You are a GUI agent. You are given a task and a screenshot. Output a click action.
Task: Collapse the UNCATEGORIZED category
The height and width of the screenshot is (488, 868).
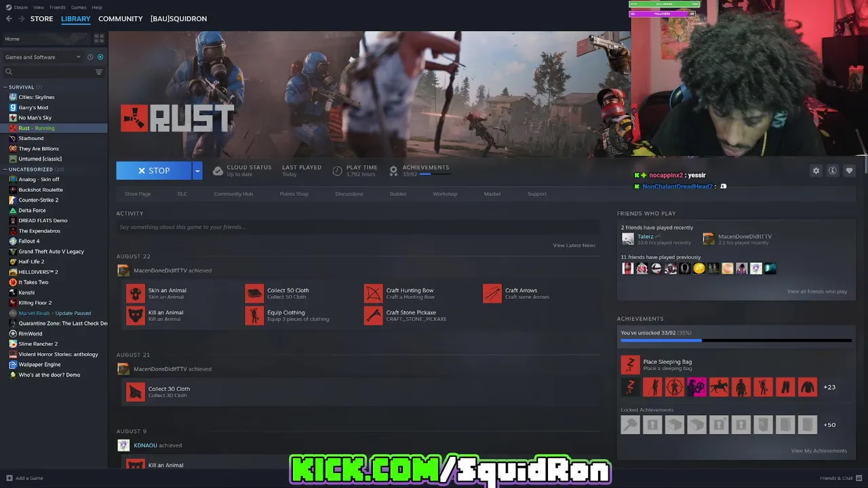point(5,169)
